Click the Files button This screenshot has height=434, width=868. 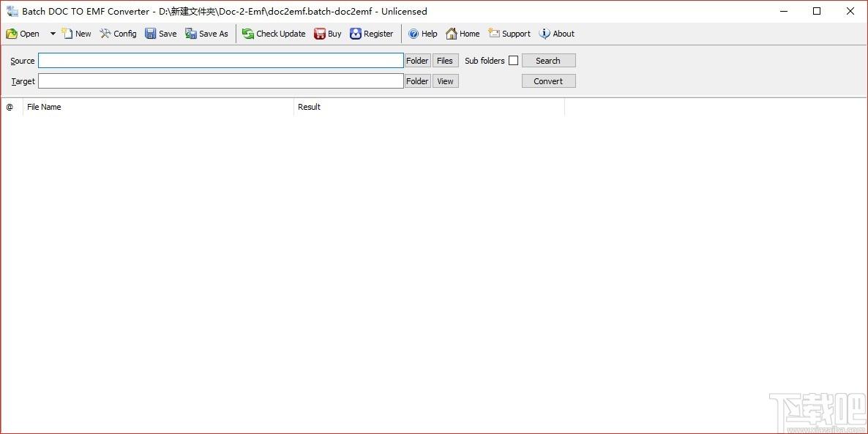(x=445, y=60)
